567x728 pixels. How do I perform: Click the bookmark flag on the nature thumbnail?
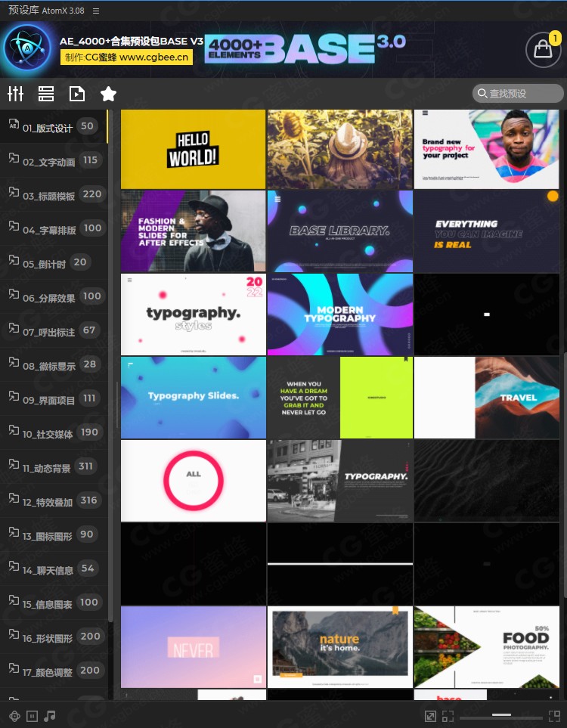tap(395, 611)
